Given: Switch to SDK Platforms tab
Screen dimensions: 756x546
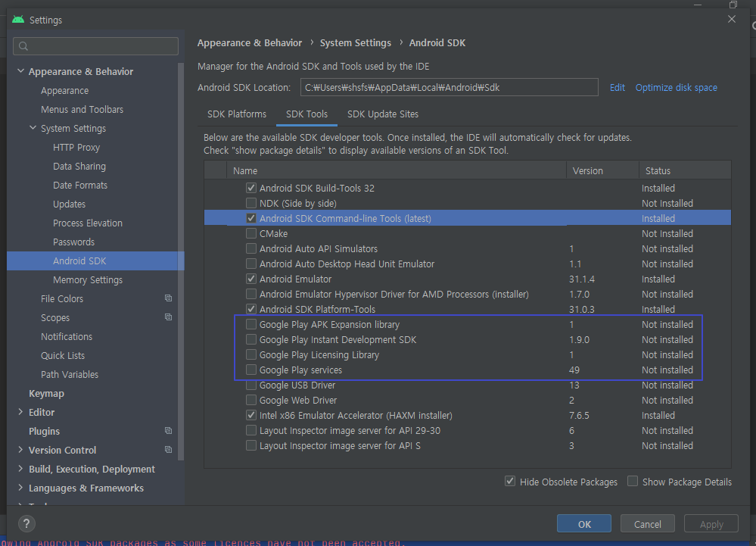Looking at the screenshot, I should tap(237, 114).
